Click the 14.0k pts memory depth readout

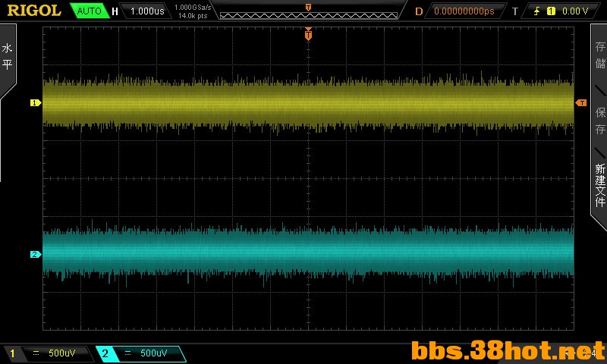(x=193, y=16)
